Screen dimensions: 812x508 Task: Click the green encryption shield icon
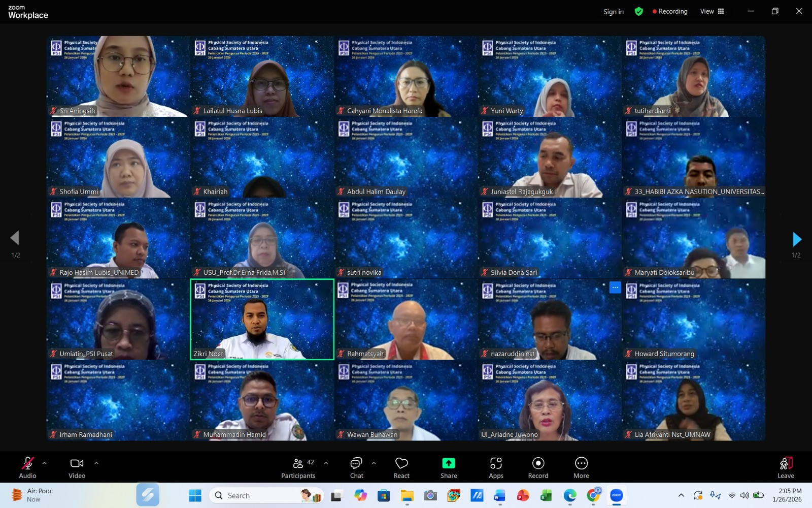coord(639,11)
